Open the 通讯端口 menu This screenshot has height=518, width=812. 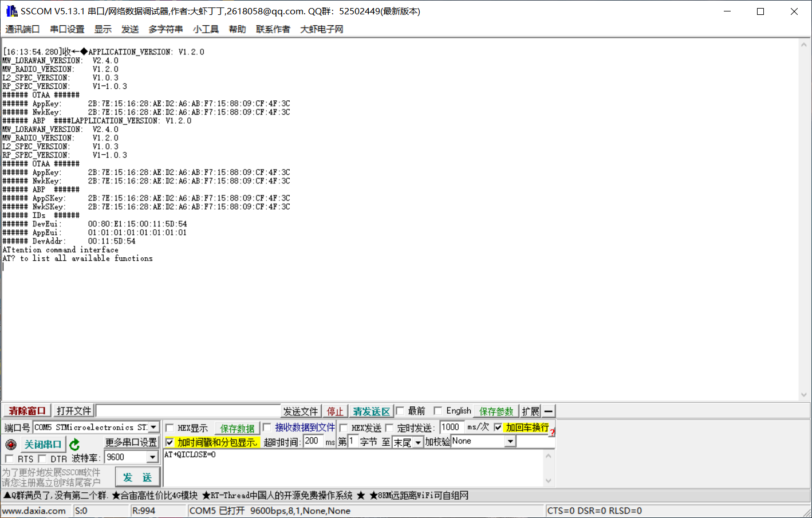coord(23,29)
